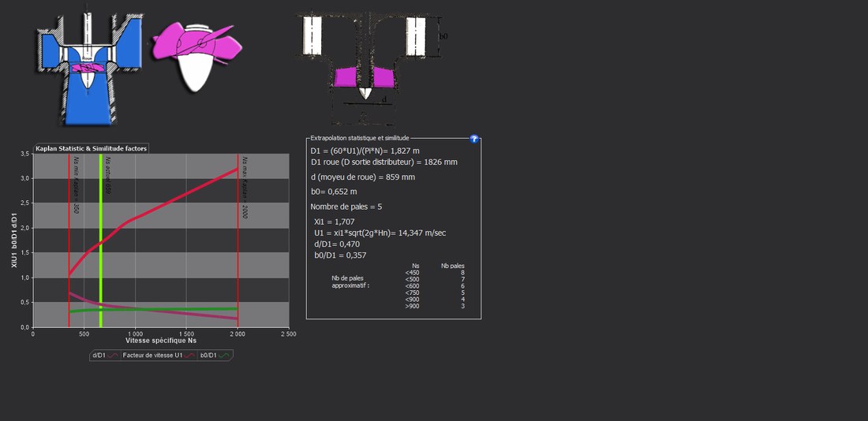Select the Ns max Kaplan = 2000 line
Viewport: 868px width, 421px height.
coord(238,240)
